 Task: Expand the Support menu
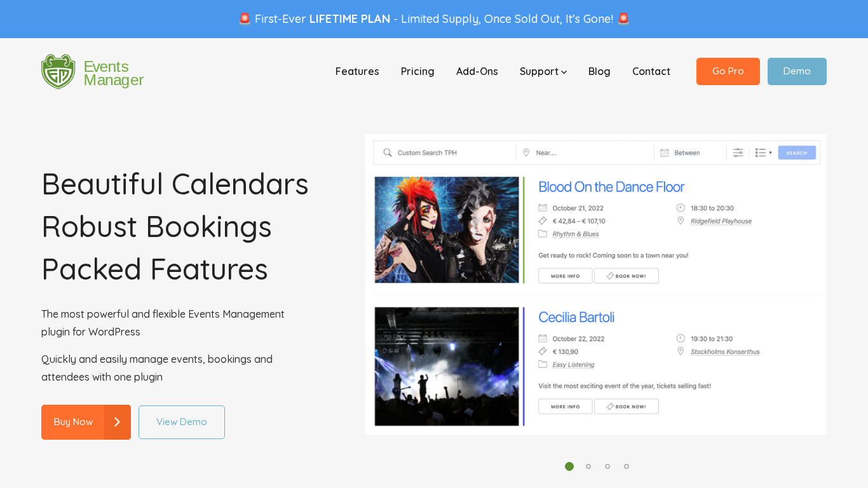(543, 71)
